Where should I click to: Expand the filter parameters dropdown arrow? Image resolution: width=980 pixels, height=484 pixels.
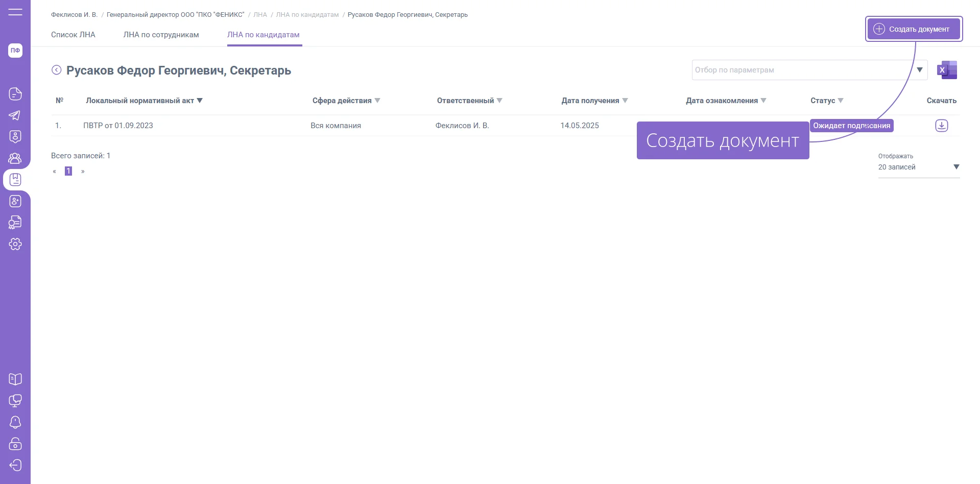[919, 70]
